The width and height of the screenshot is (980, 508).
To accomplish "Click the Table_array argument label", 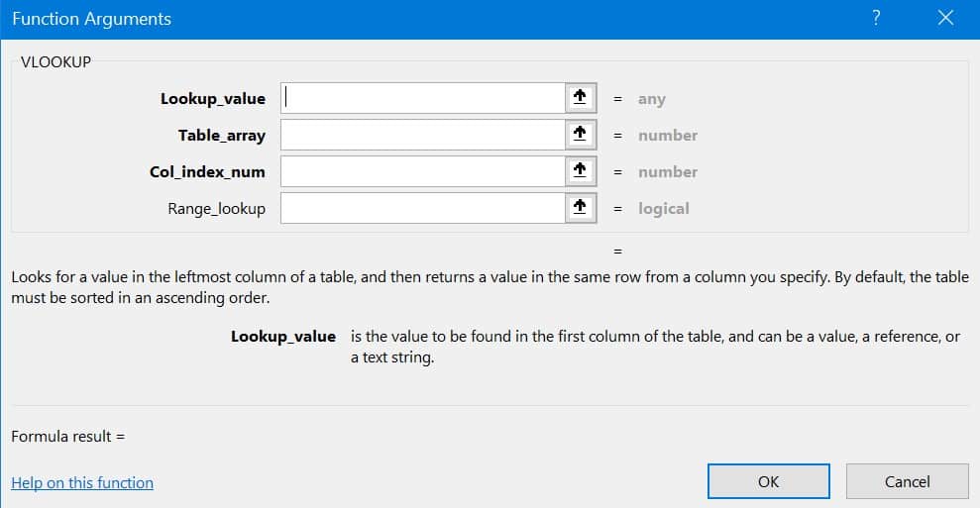I will (x=222, y=136).
